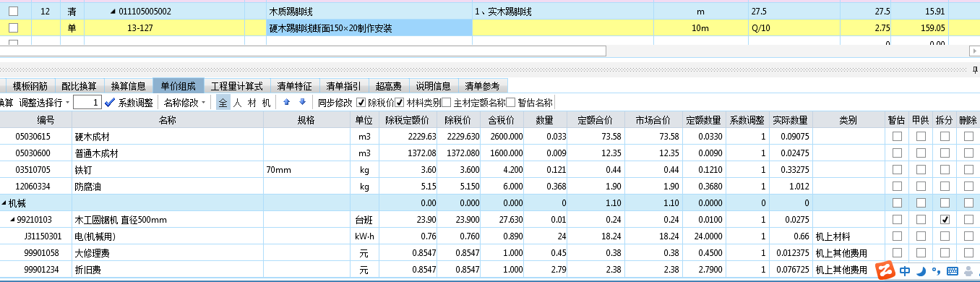This screenshot has height=282, width=980.
Task: Open the 说明信息 tab
Action: click(433, 85)
